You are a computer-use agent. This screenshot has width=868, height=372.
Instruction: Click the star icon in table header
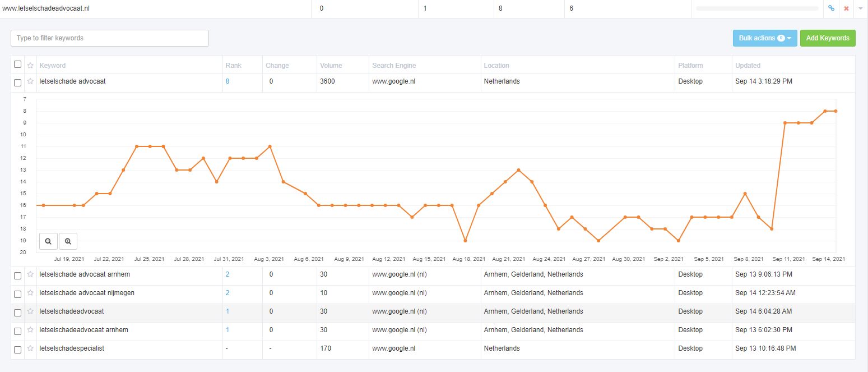[x=30, y=65]
